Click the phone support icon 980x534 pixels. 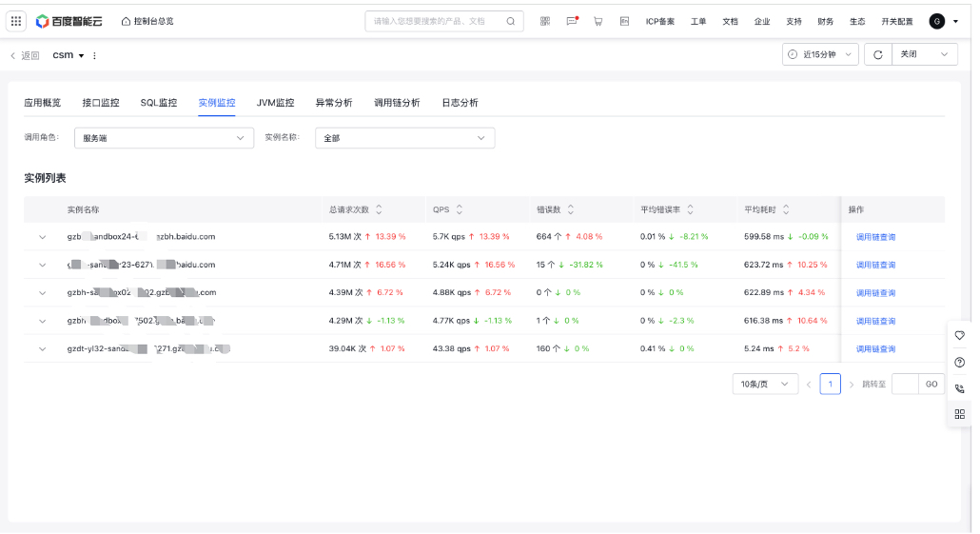click(960, 388)
